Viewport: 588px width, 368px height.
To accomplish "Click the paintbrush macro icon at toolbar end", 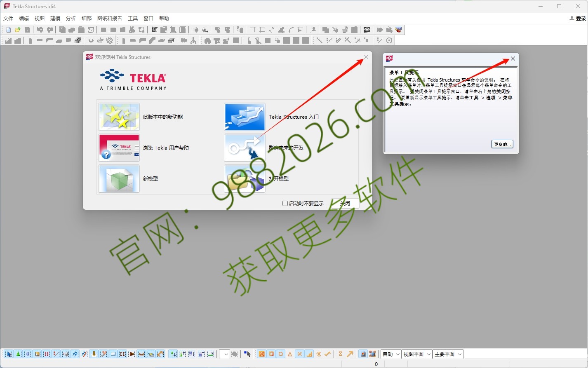I will click(398, 30).
